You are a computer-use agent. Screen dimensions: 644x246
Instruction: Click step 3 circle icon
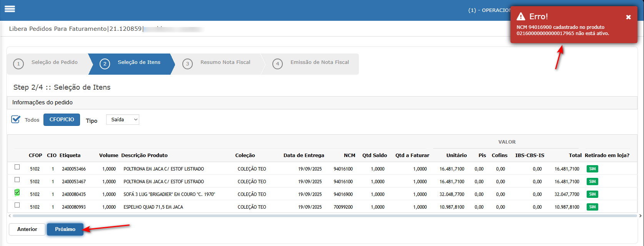pyautogui.click(x=187, y=64)
